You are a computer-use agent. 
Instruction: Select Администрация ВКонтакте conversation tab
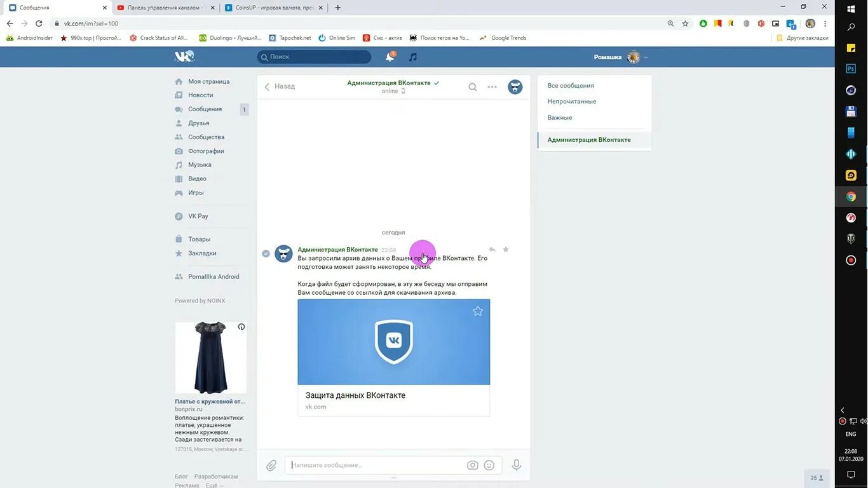594,140
